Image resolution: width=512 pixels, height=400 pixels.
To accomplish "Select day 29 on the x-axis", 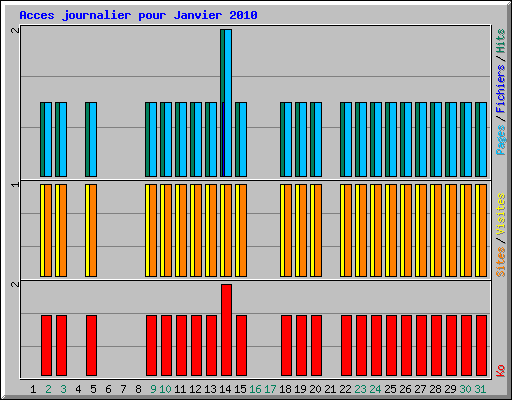I will [450, 389].
